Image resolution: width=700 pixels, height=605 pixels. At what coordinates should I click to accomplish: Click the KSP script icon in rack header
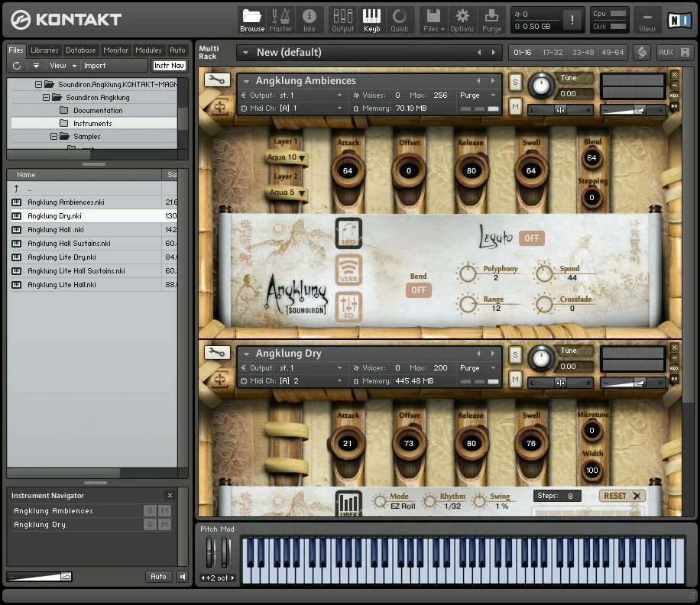641,52
